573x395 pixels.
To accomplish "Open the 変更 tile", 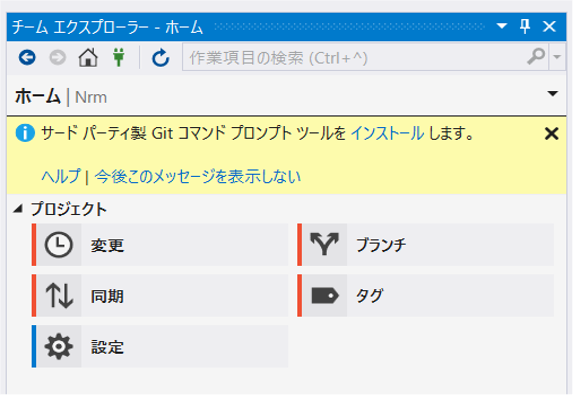I will 160,244.
